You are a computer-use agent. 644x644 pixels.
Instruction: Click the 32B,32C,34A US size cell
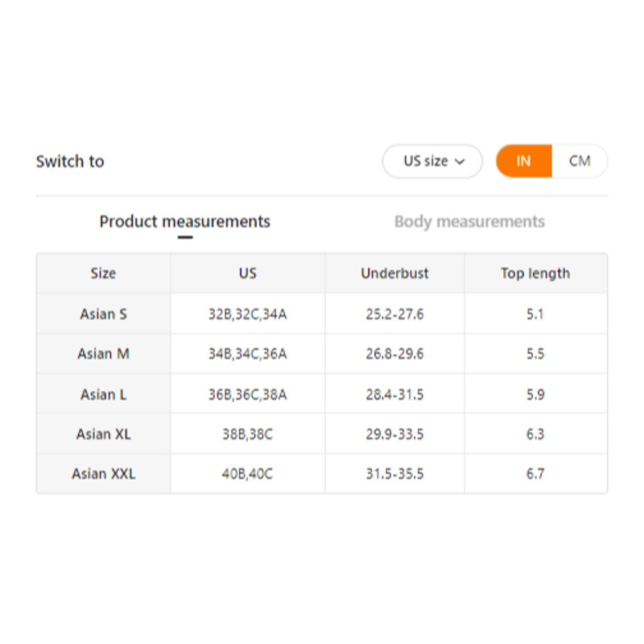coord(247,314)
